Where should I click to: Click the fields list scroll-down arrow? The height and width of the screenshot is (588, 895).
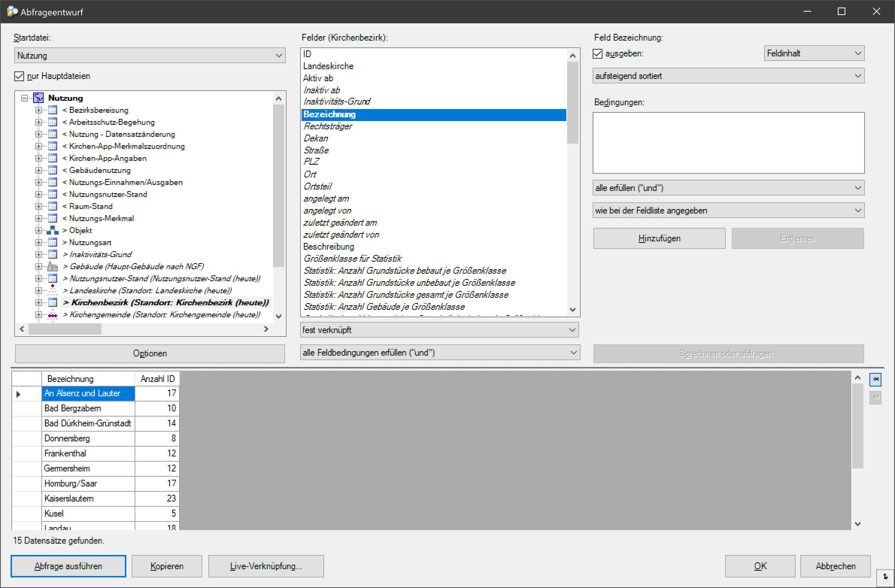pyautogui.click(x=573, y=310)
